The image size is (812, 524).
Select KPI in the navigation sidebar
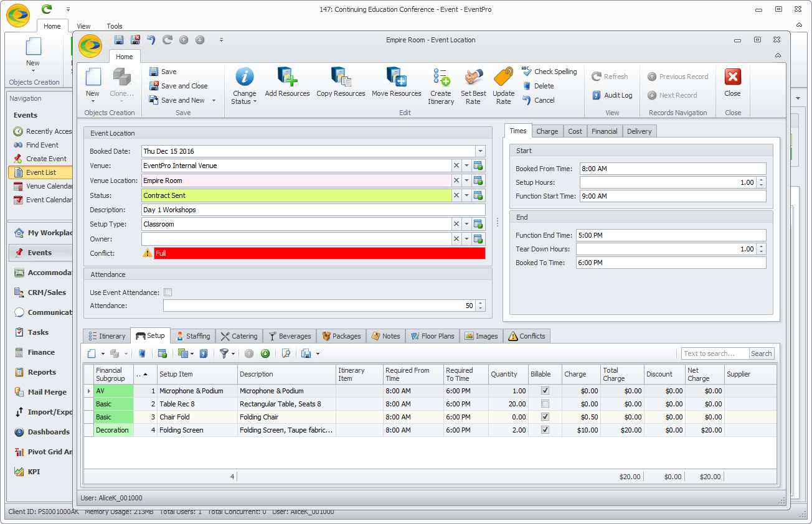(x=34, y=472)
